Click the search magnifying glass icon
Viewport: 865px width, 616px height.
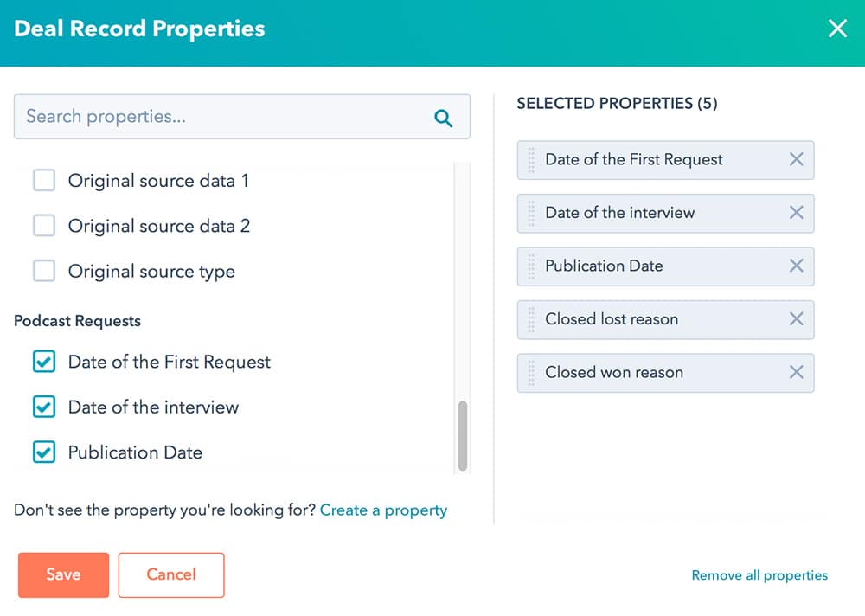point(444,116)
